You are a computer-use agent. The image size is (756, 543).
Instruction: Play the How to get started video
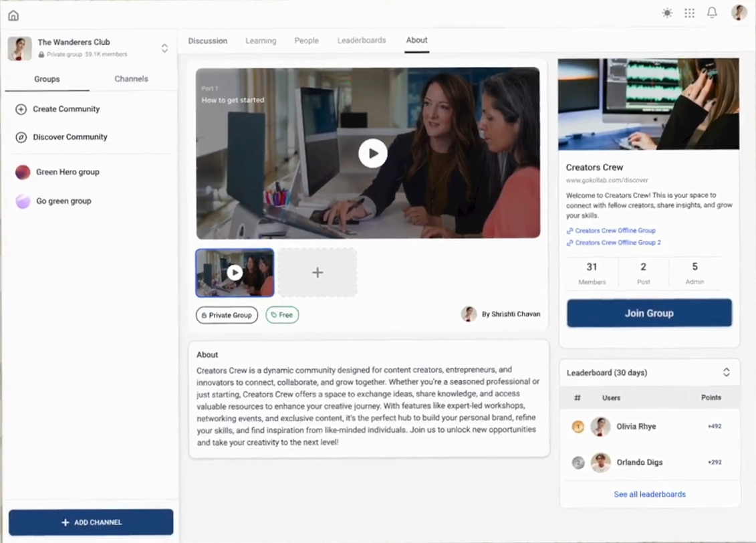click(372, 154)
